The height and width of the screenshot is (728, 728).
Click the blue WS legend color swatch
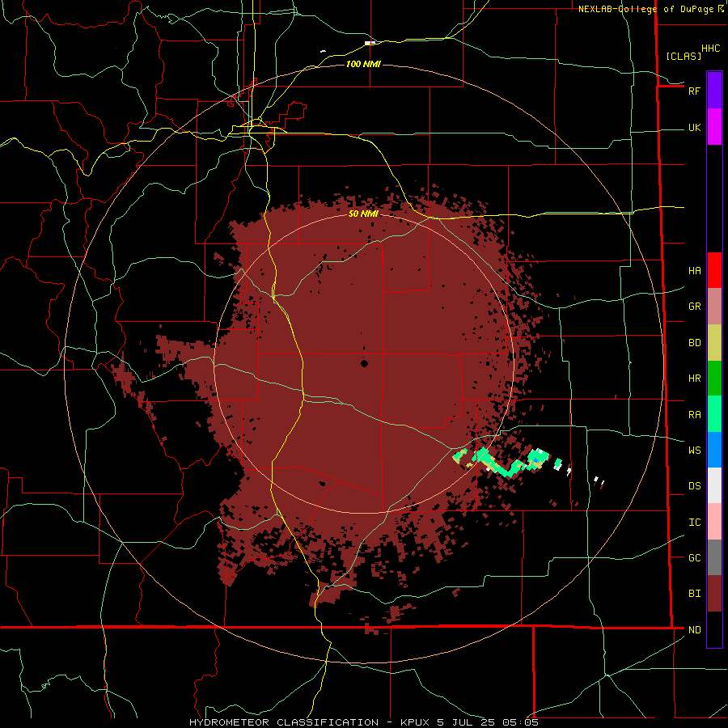tap(714, 450)
